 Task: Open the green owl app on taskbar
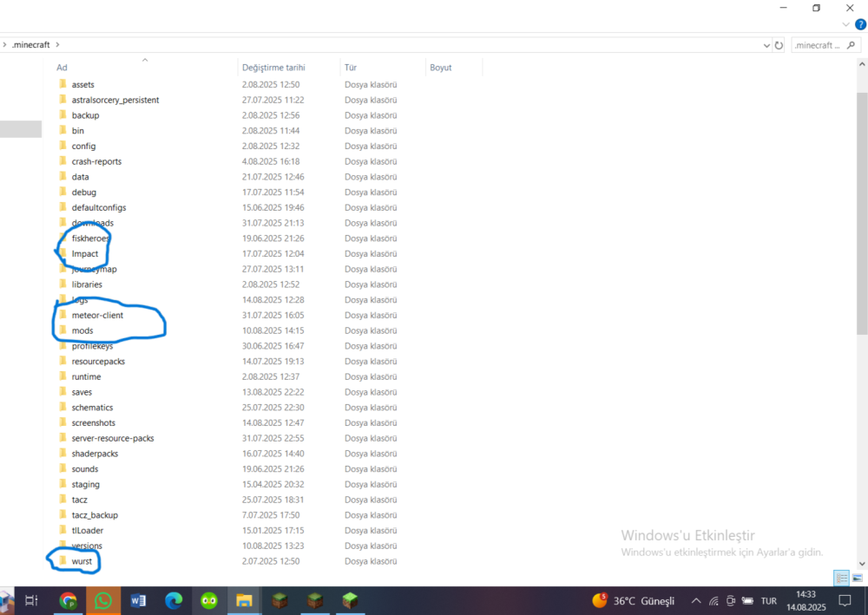(208, 600)
